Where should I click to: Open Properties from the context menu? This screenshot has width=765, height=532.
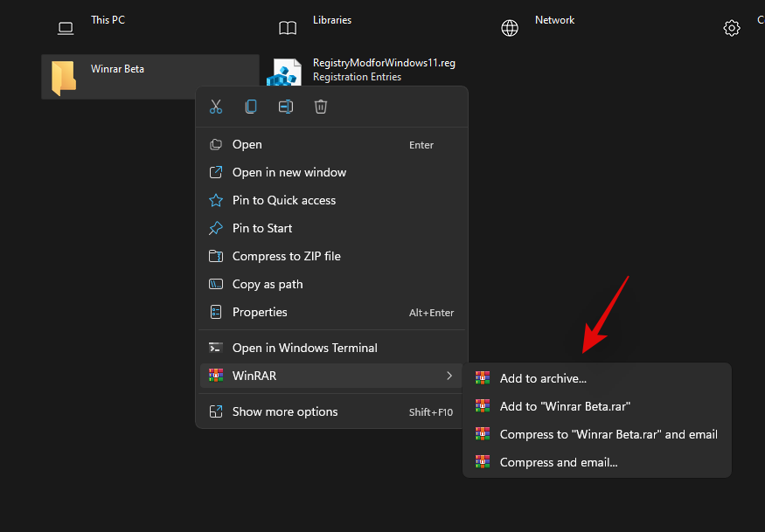(257, 312)
